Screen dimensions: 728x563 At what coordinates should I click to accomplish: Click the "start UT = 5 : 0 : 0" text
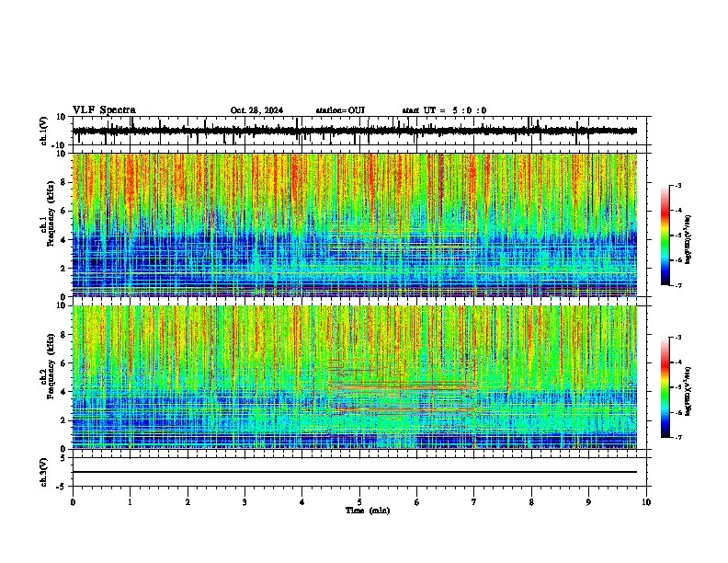(444, 110)
